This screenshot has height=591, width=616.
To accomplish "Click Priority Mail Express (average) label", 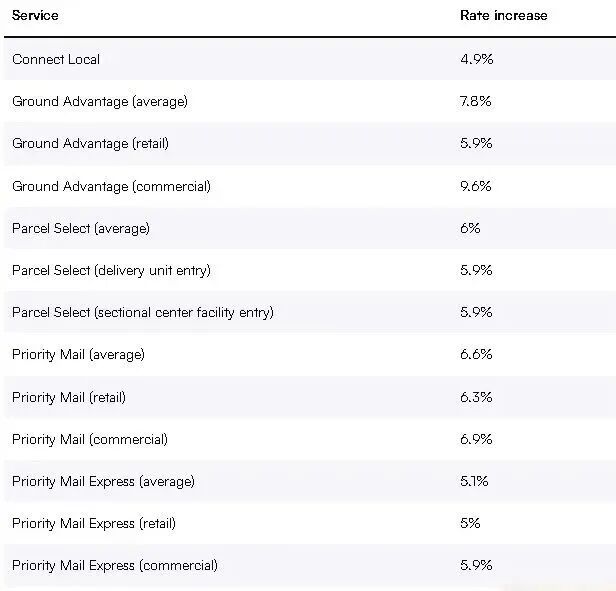I will coord(103,481).
